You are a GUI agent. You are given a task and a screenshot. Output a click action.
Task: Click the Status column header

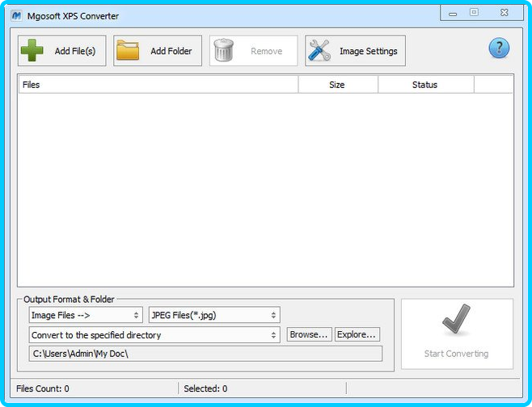pyautogui.click(x=424, y=85)
